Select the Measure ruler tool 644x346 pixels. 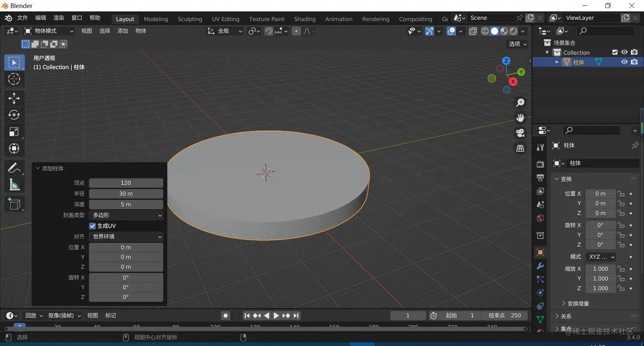coord(14,185)
